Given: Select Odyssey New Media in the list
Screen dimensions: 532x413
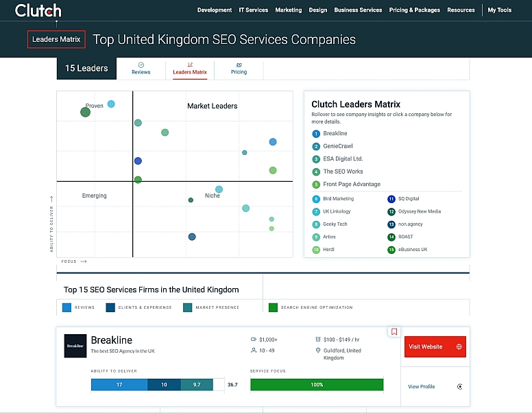Looking at the screenshot, I should (420, 211).
